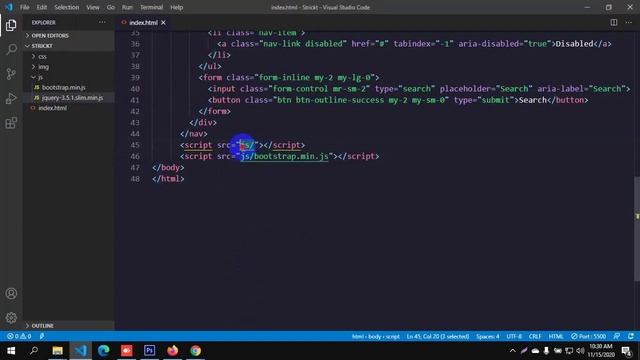The height and width of the screenshot is (360, 640).
Task: Open the Search view in activity bar
Action: 11,49
